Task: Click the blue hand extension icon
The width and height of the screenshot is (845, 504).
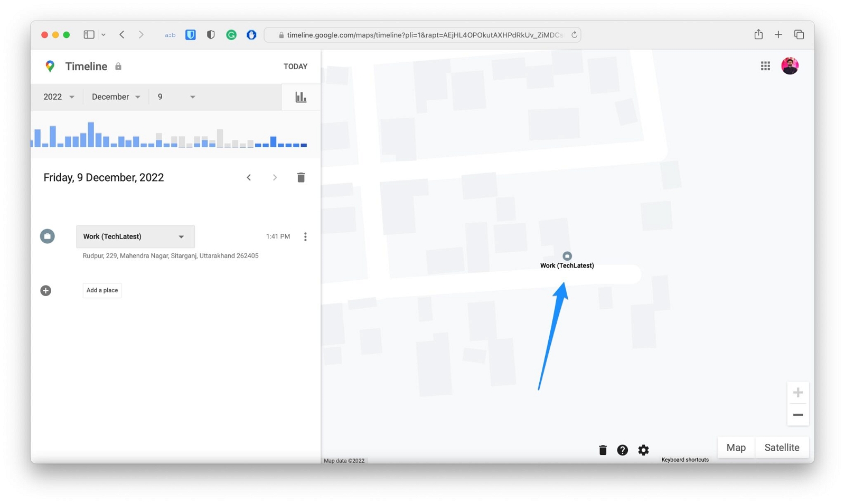Action: [251, 35]
